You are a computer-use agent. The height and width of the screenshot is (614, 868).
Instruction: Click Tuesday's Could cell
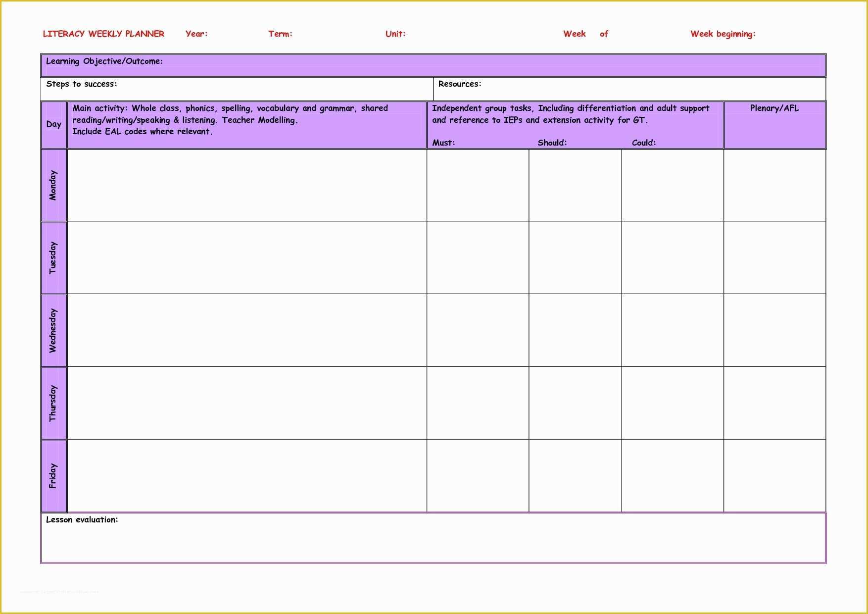pos(673,257)
